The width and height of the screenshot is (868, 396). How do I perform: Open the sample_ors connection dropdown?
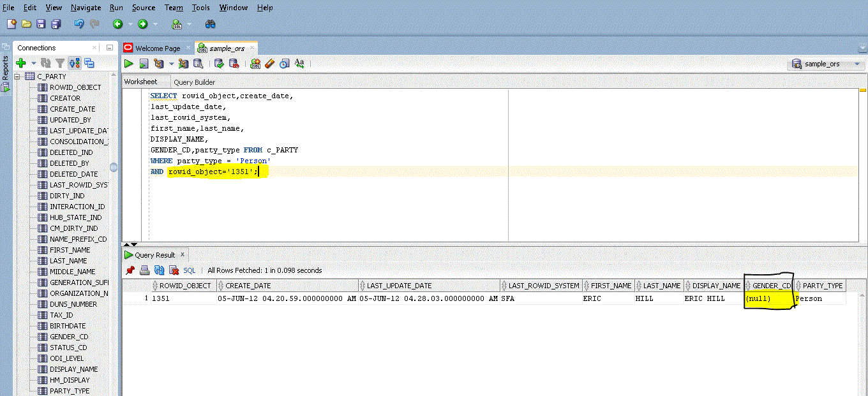(857, 64)
